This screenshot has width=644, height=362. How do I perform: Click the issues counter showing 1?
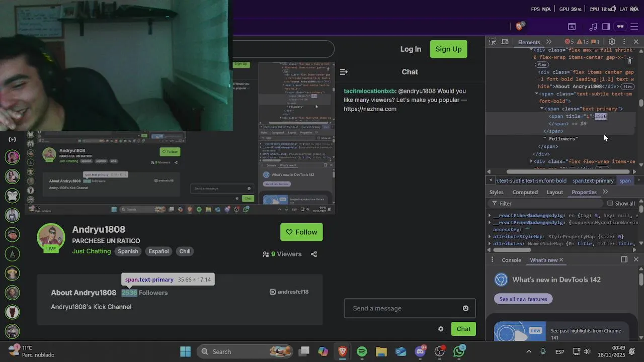[595, 42]
